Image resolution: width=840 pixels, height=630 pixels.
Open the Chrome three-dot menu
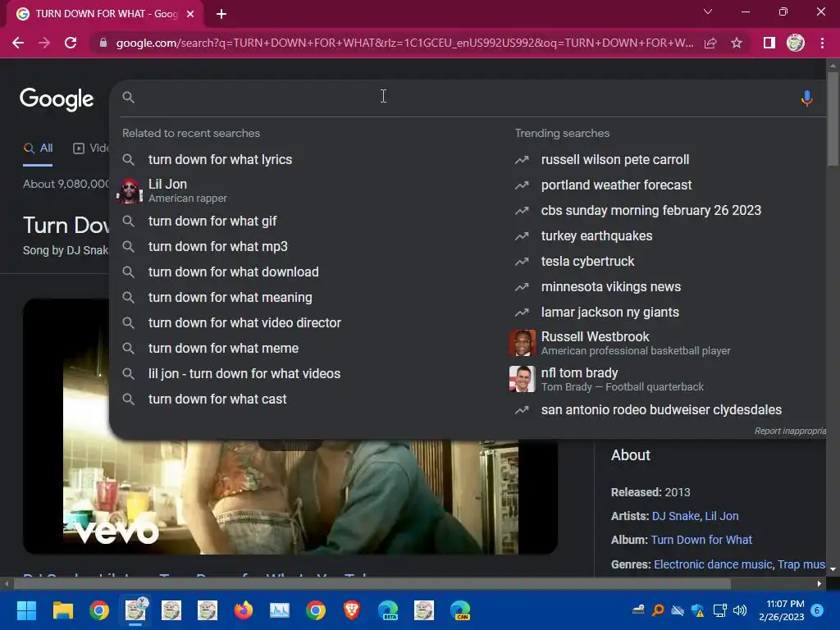[x=822, y=43]
